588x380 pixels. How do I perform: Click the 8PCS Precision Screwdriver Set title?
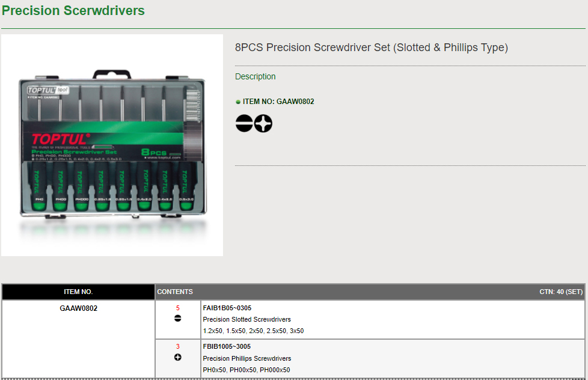(x=371, y=47)
